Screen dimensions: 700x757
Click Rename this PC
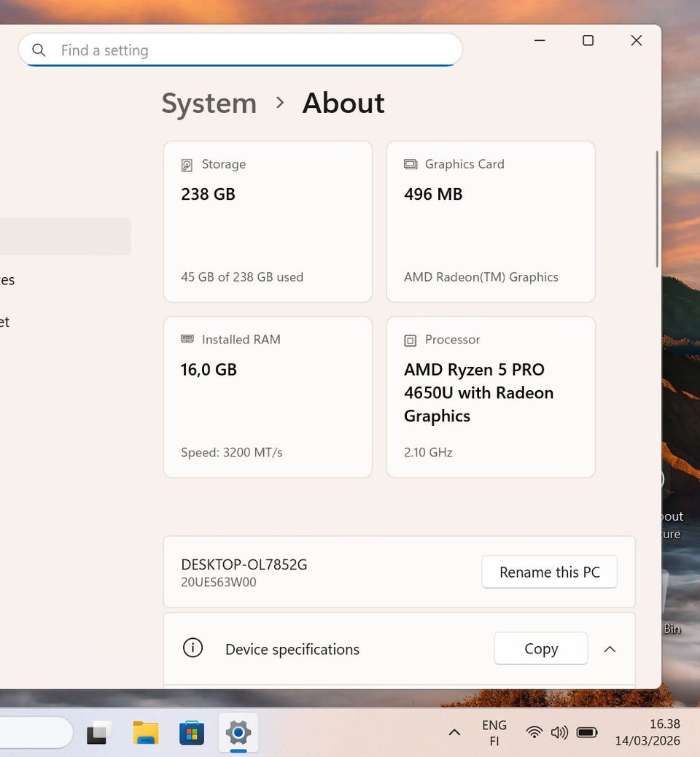point(549,572)
